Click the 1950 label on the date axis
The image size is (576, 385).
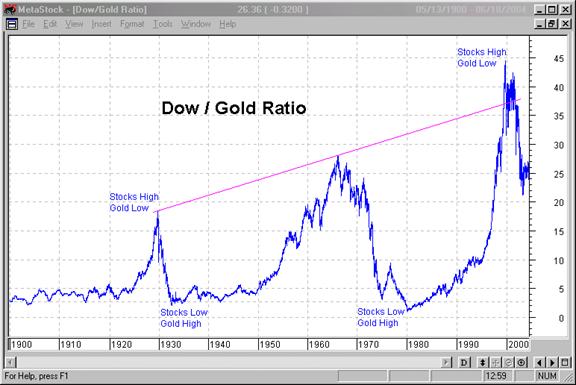270,345
